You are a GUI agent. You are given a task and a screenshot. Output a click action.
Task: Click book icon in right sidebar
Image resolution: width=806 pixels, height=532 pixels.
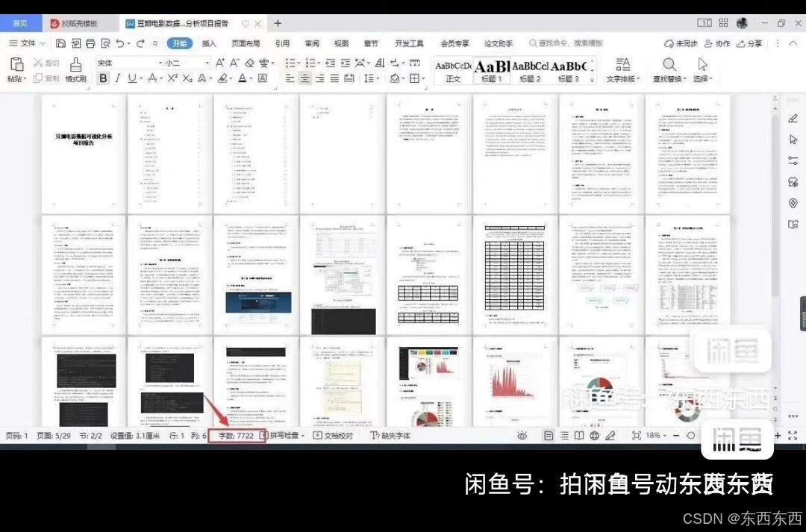(793, 225)
